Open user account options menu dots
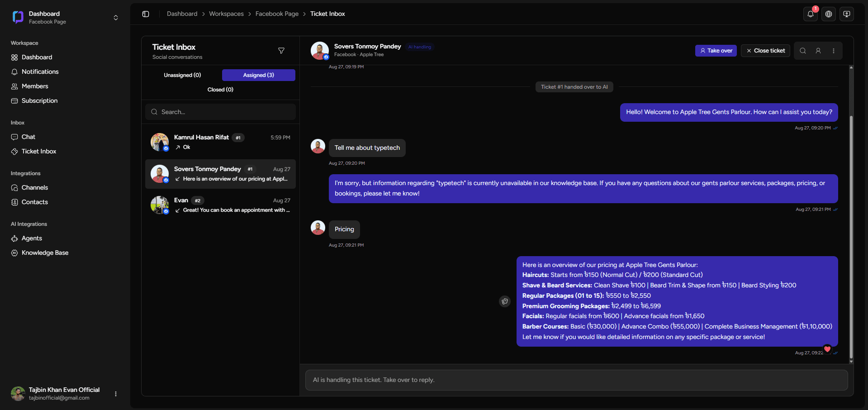 click(116, 394)
